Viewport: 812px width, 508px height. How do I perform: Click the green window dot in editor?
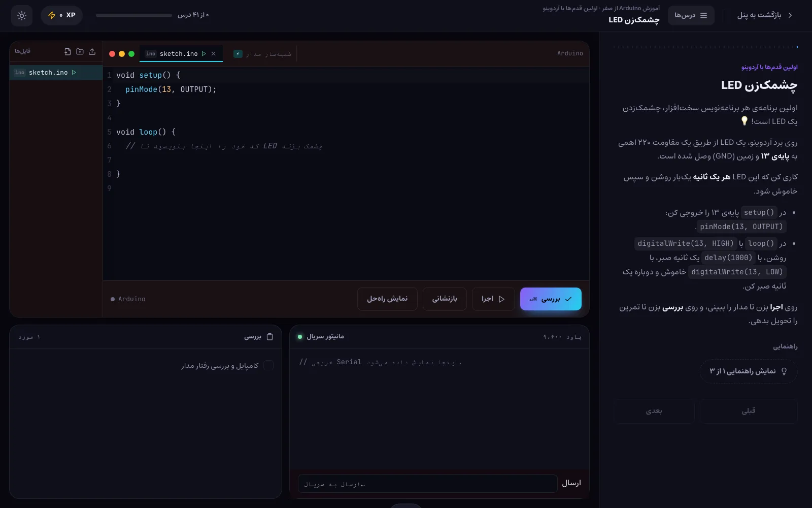tap(131, 54)
